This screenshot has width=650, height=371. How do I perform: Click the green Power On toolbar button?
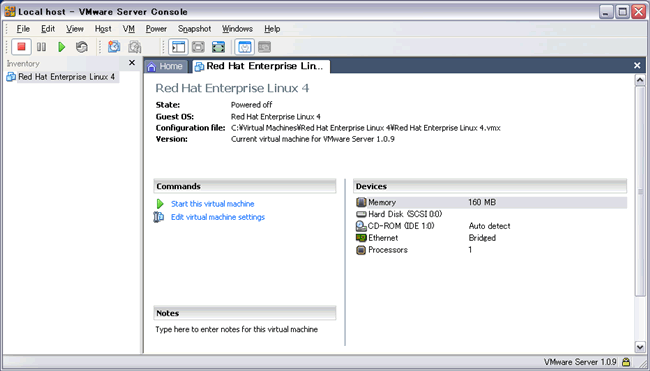(x=61, y=47)
